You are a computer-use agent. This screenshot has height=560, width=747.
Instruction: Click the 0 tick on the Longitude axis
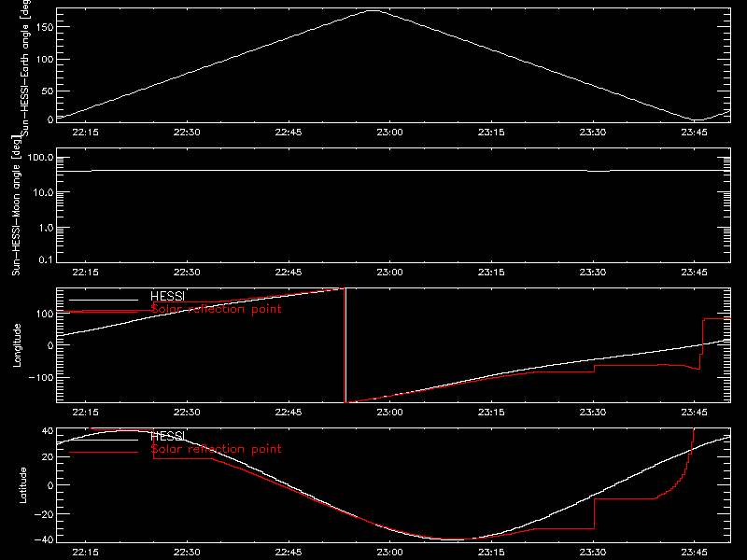50,345
